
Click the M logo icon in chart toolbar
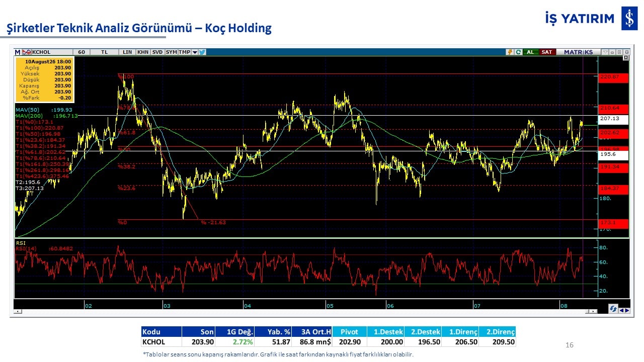[17, 52]
